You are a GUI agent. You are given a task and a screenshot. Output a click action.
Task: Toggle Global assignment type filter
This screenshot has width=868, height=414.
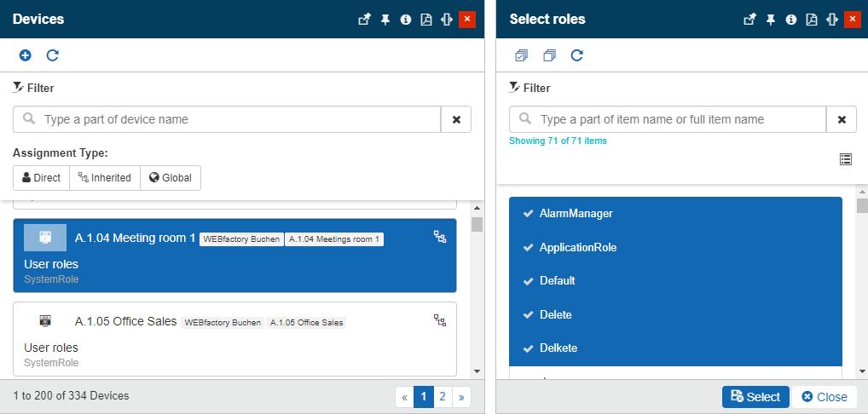coord(170,178)
